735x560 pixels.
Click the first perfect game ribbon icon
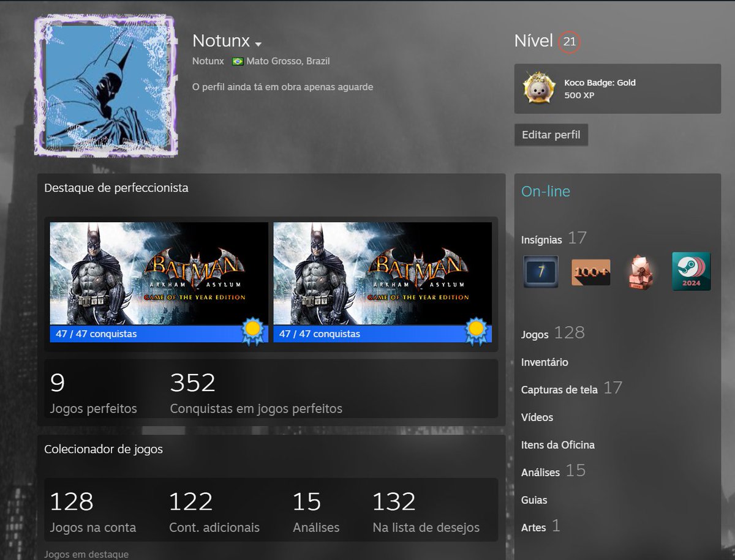pyautogui.click(x=252, y=331)
